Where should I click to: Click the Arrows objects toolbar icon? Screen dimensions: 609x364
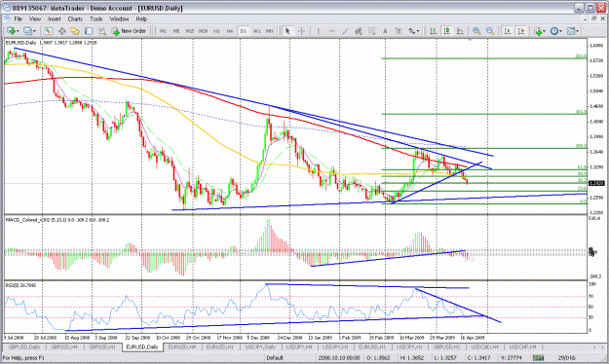(411, 31)
